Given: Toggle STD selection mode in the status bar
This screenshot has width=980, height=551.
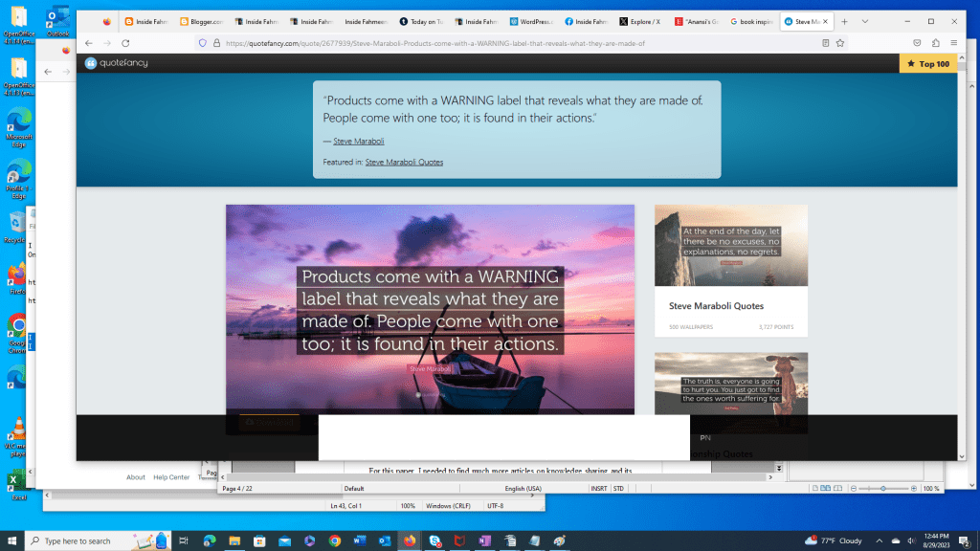Looking at the screenshot, I should pos(618,488).
